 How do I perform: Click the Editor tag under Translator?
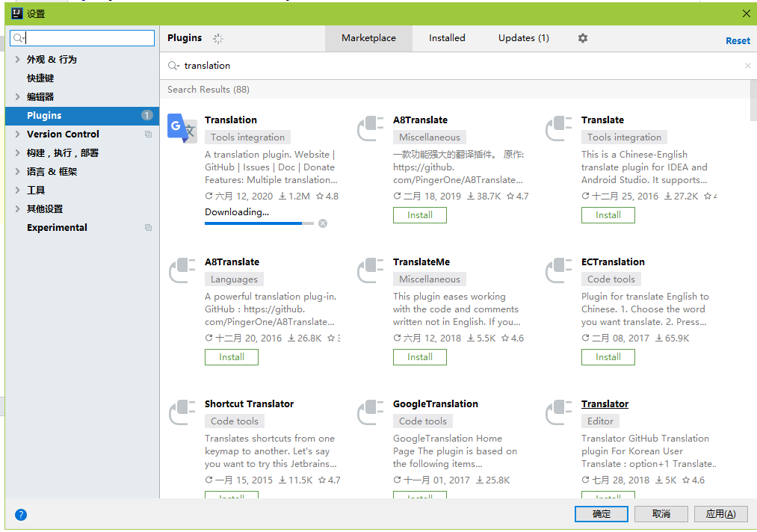[600, 421]
